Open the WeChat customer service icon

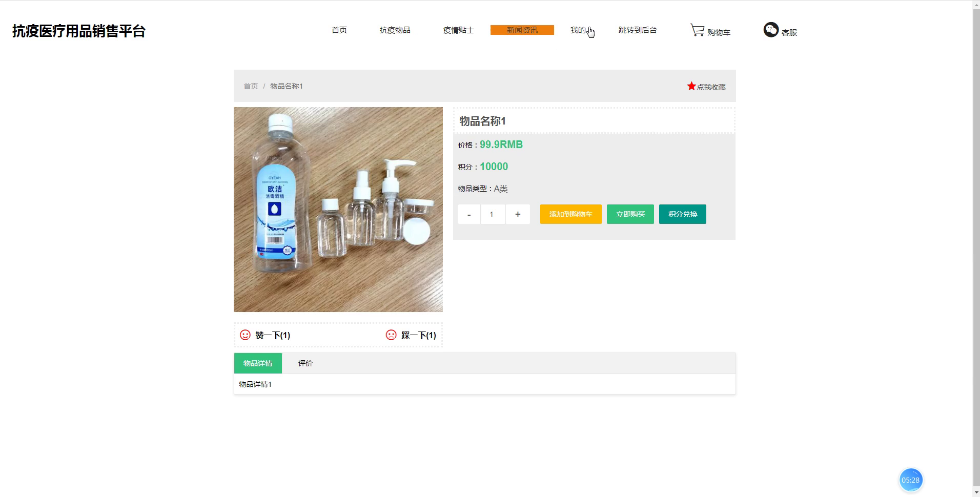pos(771,30)
